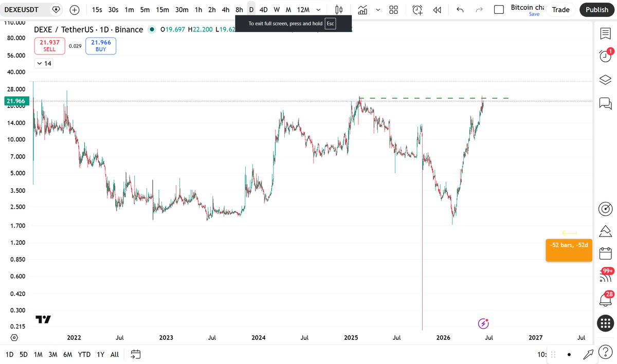The height and width of the screenshot is (364, 617).
Task: Select the 5m timeframe
Action: click(x=146, y=10)
